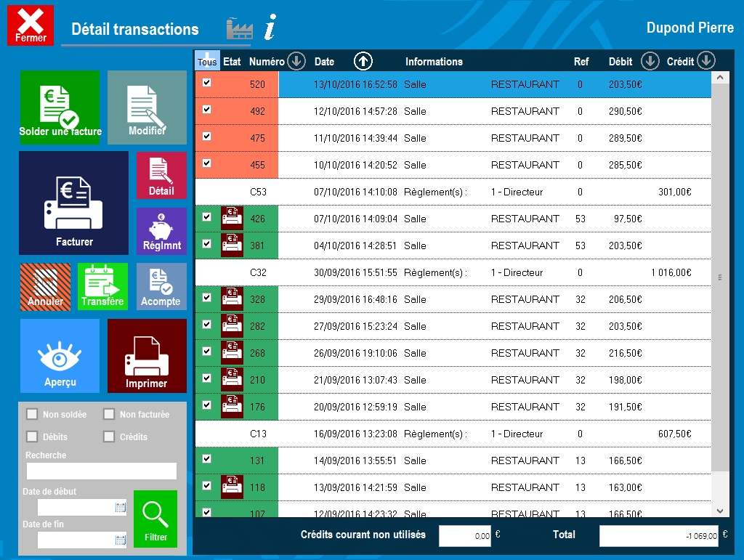
Task: Click the Imprimer printer tile
Action: [x=147, y=356]
